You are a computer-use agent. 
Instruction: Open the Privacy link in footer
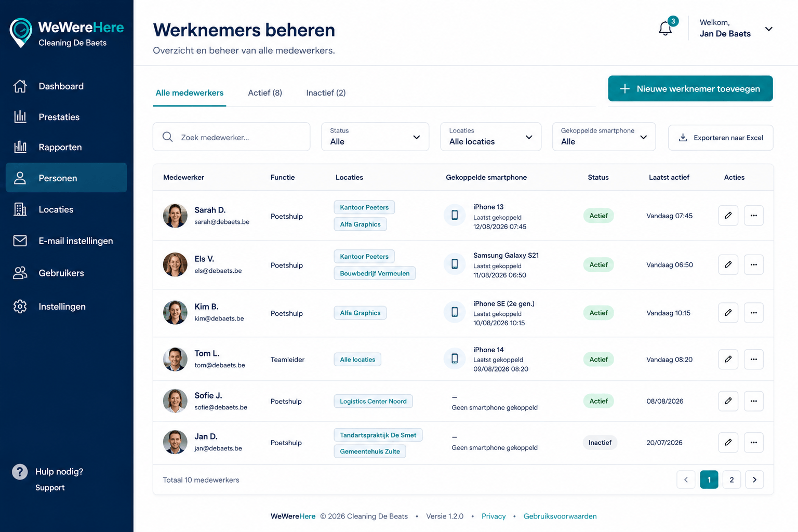coord(494,516)
